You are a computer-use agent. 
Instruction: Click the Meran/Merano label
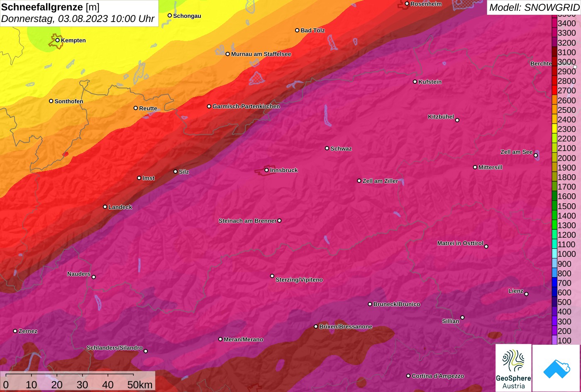244,339
